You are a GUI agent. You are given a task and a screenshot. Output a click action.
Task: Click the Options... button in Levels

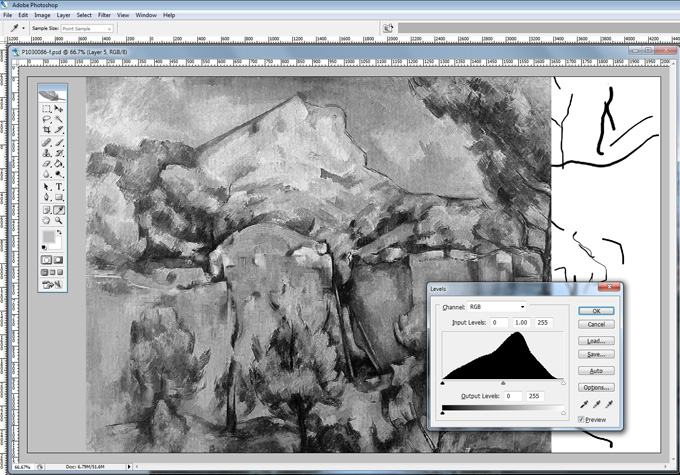pyautogui.click(x=596, y=387)
